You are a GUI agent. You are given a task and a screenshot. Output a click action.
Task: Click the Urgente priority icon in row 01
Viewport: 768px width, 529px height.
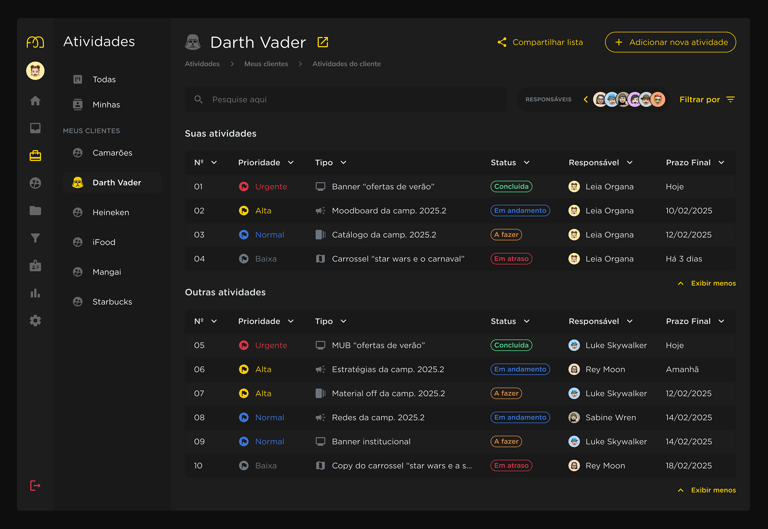[x=243, y=187]
